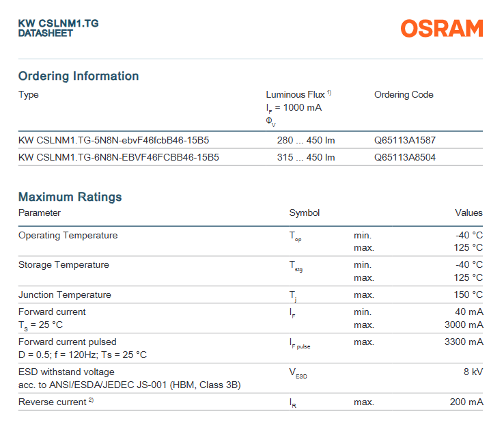Click the KW CSLNM1.TG datasheet title
This screenshot has height=442, width=504.
pyautogui.click(x=58, y=23)
